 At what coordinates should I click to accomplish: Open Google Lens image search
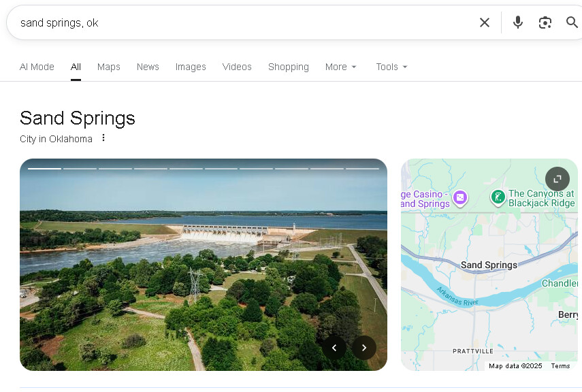(545, 22)
